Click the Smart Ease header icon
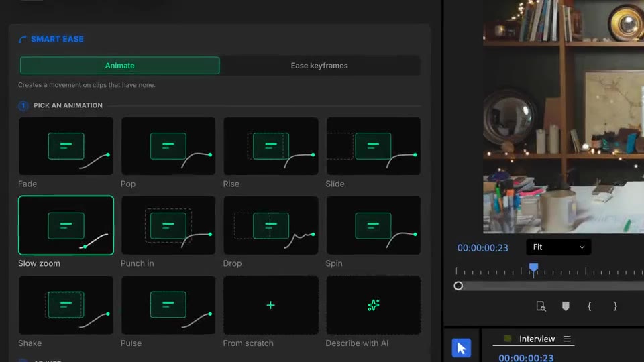Image resolution: width=644 pixels, height=362 pixels. click(x=22, y=39)
